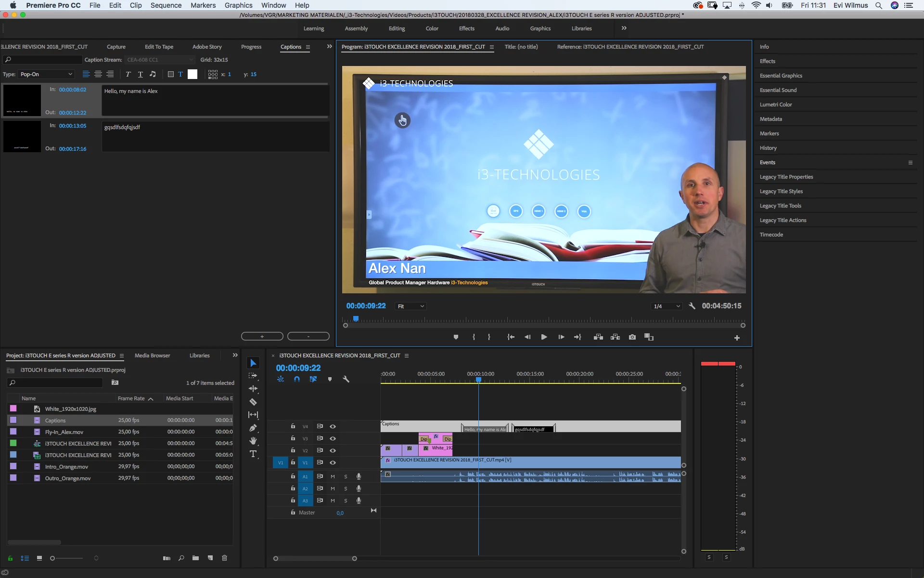This screenshot has height=578, width=924.
Task: Switch to the Color workspace tab
Action: [432, 28]
